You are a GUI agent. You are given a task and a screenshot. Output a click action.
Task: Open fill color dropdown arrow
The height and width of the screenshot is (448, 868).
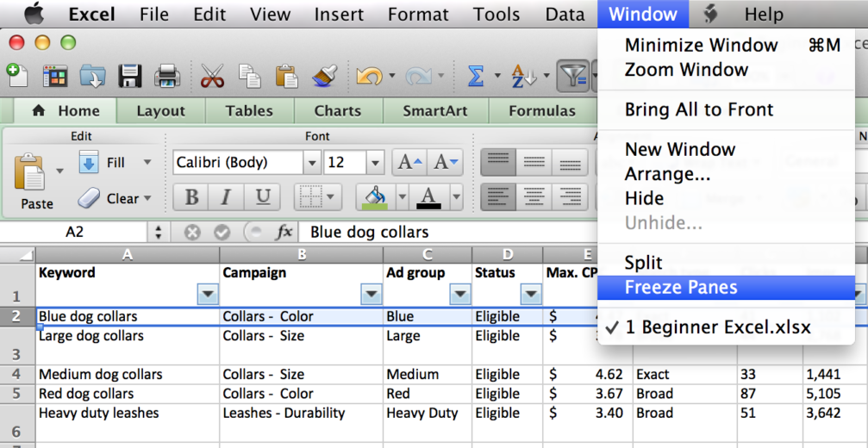(x=402, y=197)
